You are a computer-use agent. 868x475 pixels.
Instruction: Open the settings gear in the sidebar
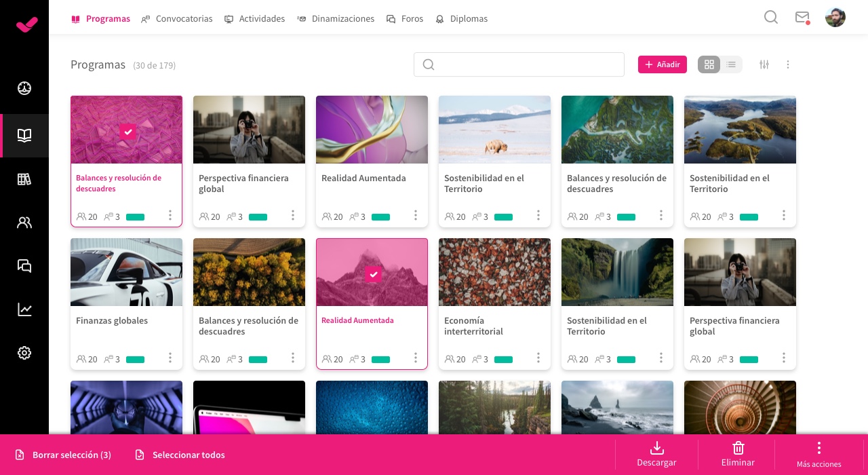24,353
